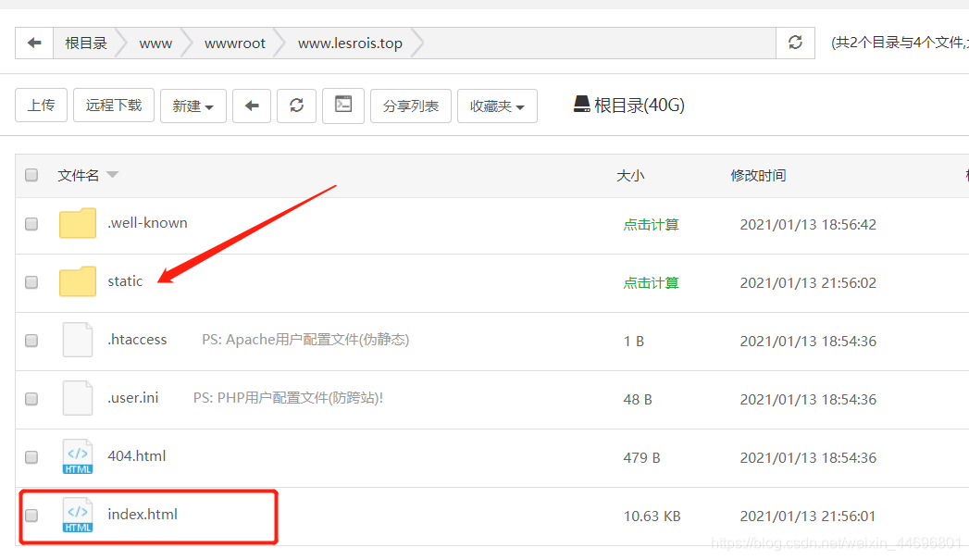969x560 pixels.
Task: Open the 收藏夹 dropdown
Action: tap(497, 106)
